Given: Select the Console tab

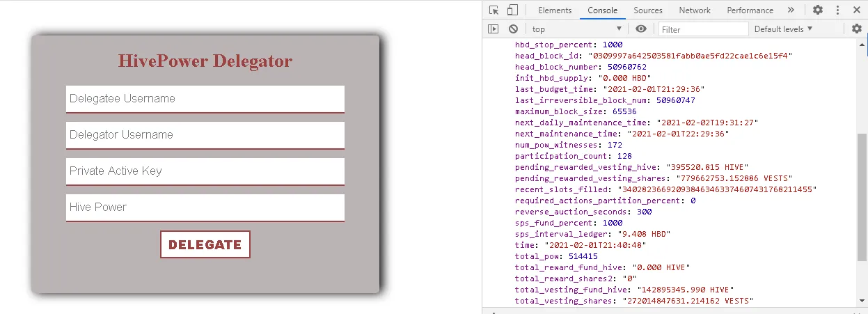Looking at the screenshot, I should tap(602, 10).
